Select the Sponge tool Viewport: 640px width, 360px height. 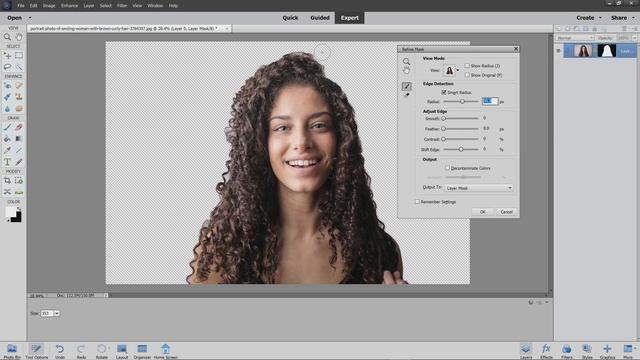click(19, 109)
